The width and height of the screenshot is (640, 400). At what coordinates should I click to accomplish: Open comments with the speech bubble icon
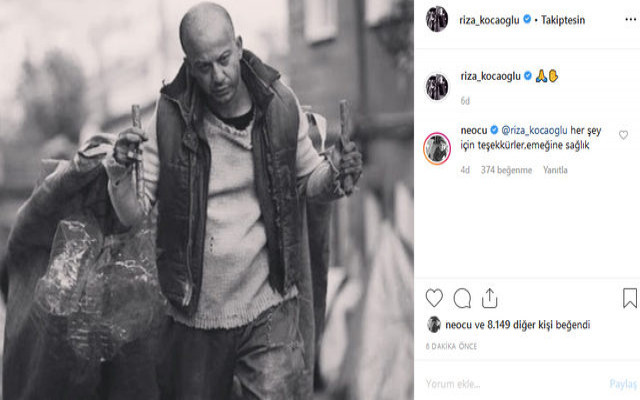pos(462,298)
